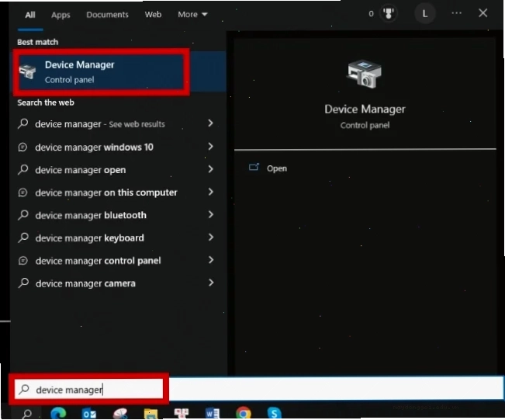Switch to the All tab

pyautogui.click(x=30, y=15)
